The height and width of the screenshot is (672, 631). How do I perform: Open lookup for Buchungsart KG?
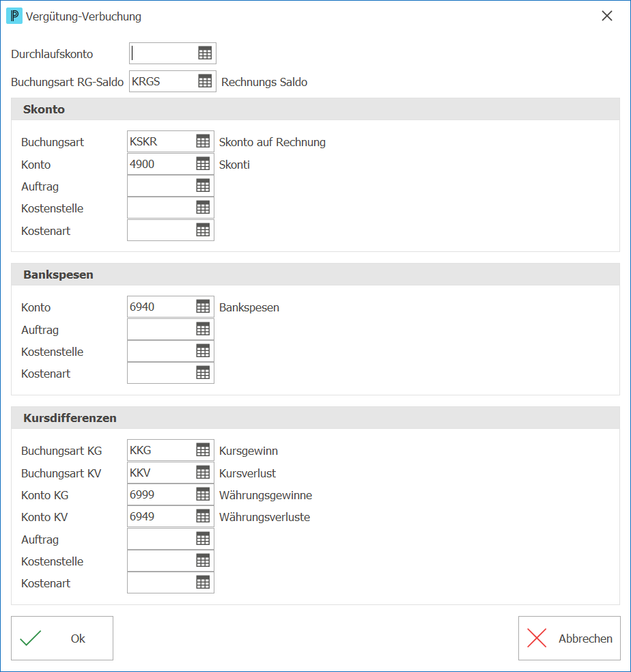(203, 450)
